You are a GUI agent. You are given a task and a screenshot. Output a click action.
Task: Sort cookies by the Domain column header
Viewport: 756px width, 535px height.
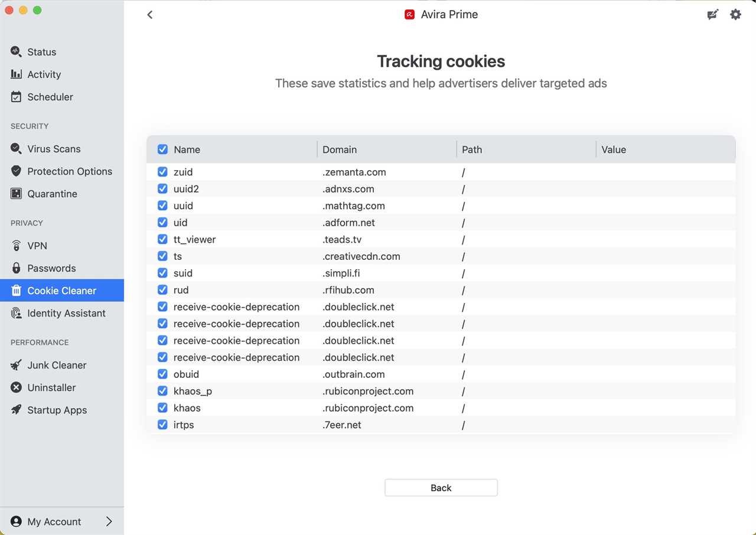340,150
